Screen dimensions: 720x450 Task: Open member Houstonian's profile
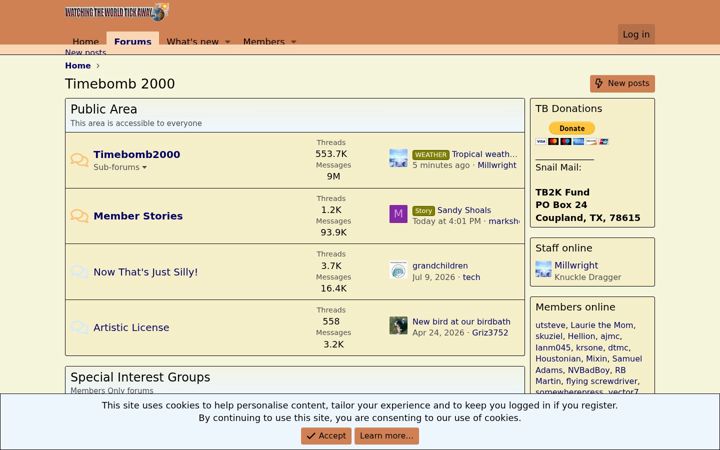point(558,359)
